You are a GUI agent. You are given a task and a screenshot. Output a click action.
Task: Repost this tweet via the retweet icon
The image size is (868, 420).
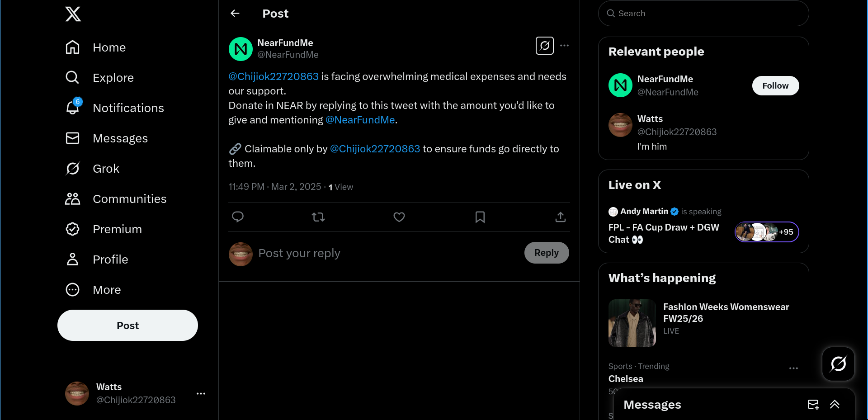click(x=318, y=217)
